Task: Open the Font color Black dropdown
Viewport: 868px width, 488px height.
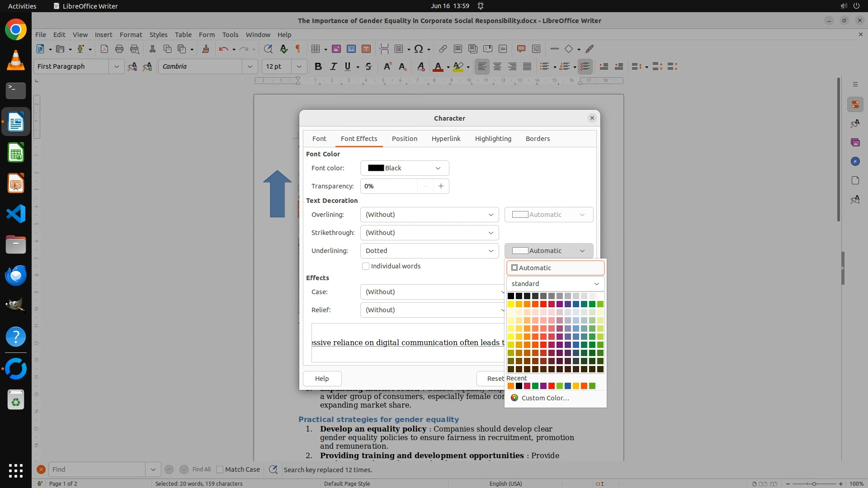Action: [x=404, y=168]
